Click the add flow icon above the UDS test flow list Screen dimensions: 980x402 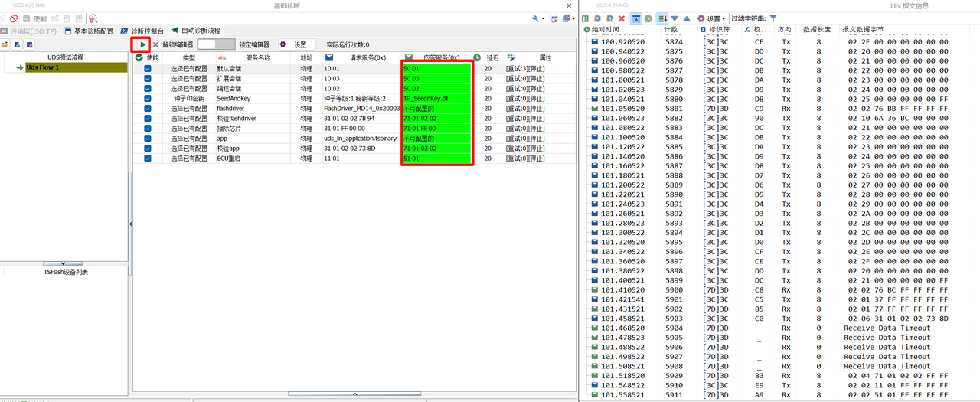pos(16,45)
